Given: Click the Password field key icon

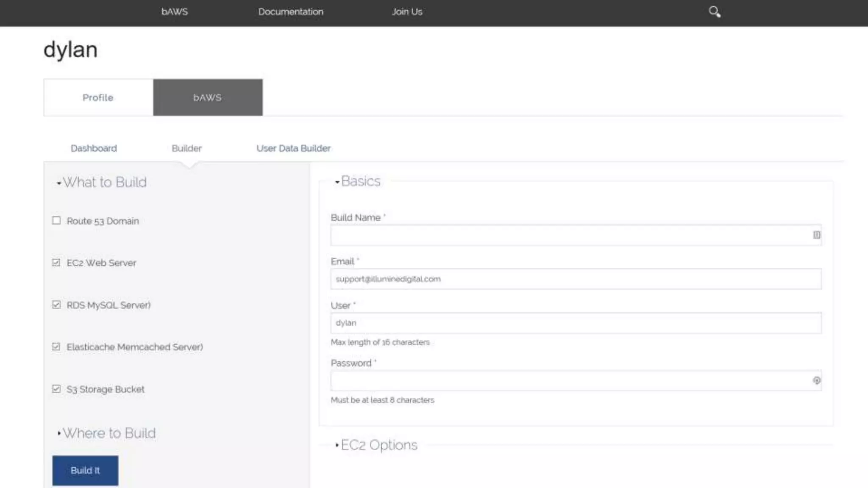Looking at the screenshot, I should pos(816,380).
